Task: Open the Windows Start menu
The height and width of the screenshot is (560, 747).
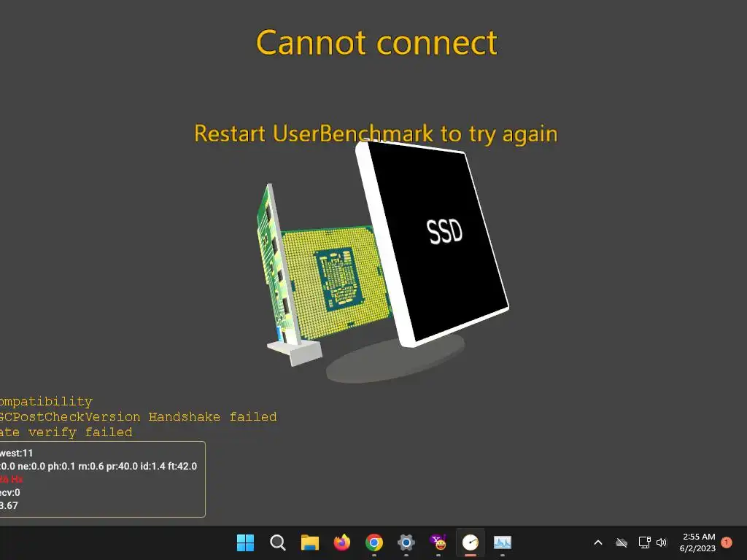Action: [x=245, y=542]
